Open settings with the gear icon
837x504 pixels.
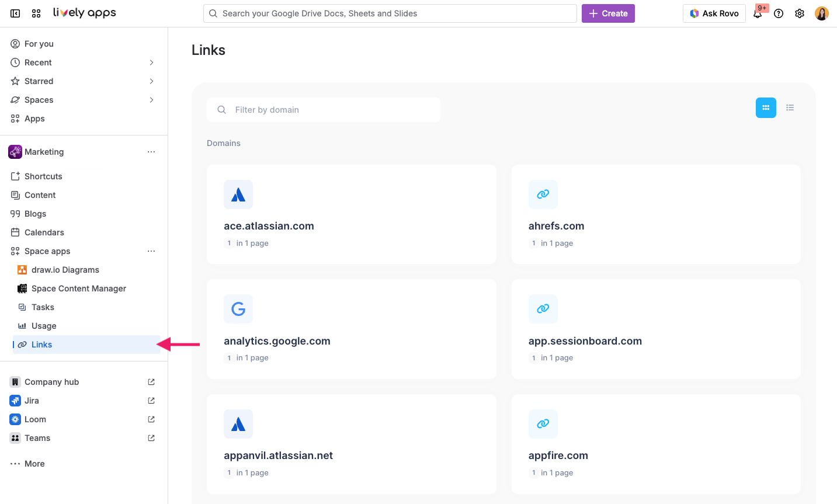[x=799, y=13]
